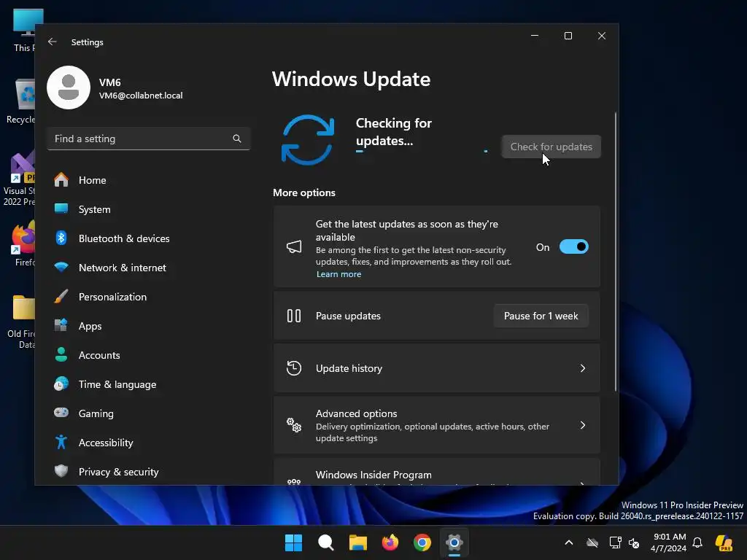Click the Advanced options gears icon

click(294, 425)
